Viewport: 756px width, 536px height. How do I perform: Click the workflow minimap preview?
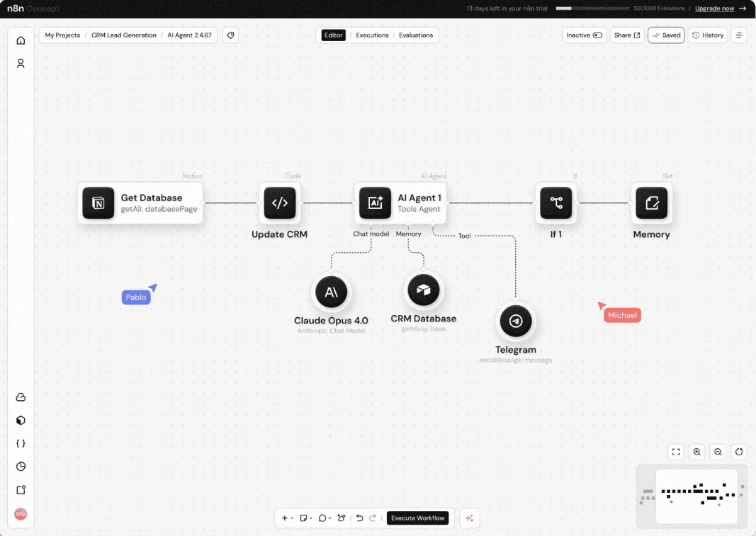(696, 495)
